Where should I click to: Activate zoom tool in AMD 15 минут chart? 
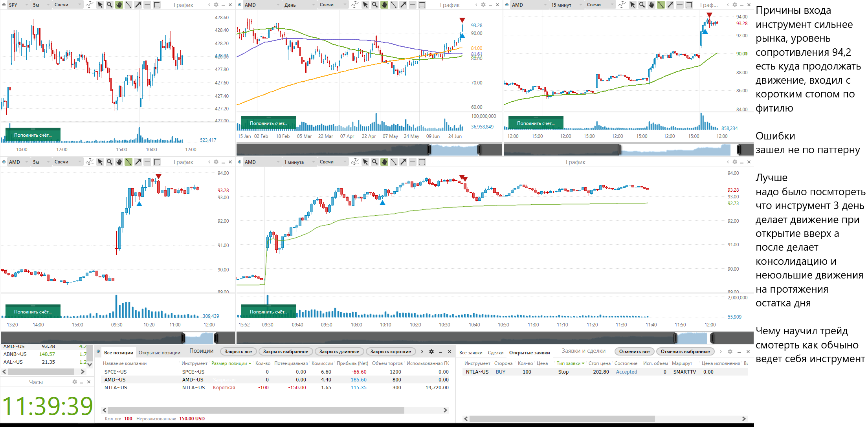[x=642, y=5]
